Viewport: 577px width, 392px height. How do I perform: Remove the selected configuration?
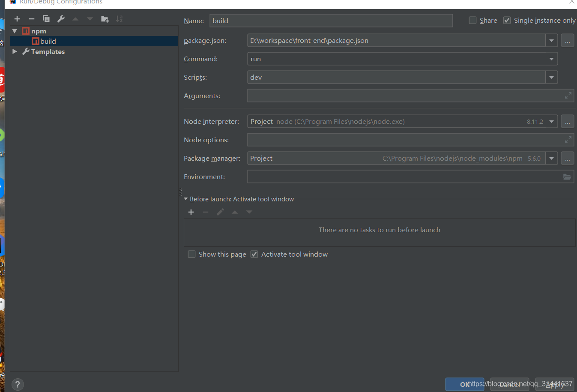pyautogui.click(x=31, y=19)
